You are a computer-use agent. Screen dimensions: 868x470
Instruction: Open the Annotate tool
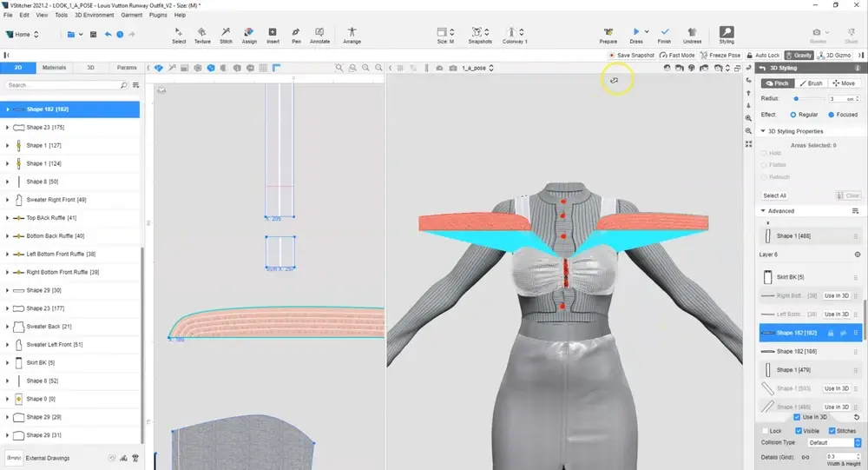[x=319, y=34]
